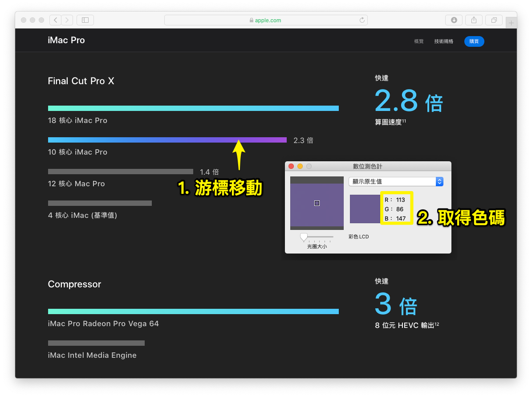The image size is (532, 397).
Task: Click the purple color swatch beside RGB values
Action: coord(365,209)
